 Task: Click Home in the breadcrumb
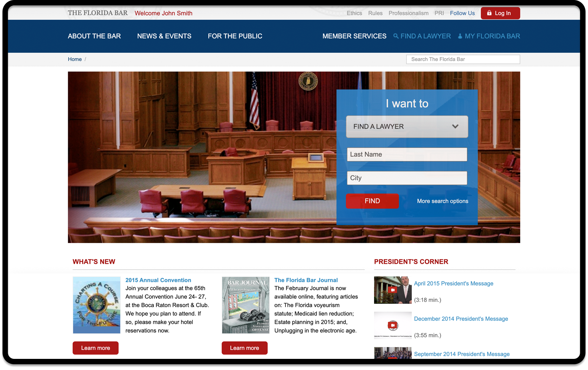click(75, 59)
